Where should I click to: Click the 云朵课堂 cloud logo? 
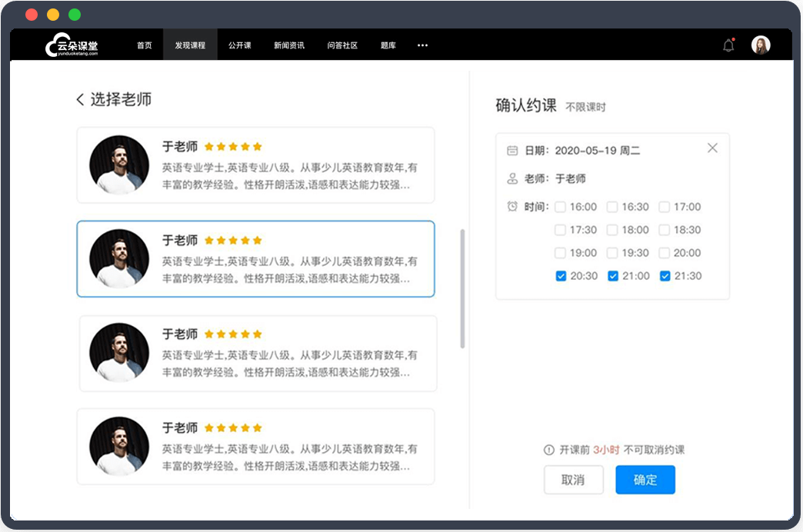click(x=72, y=45)
